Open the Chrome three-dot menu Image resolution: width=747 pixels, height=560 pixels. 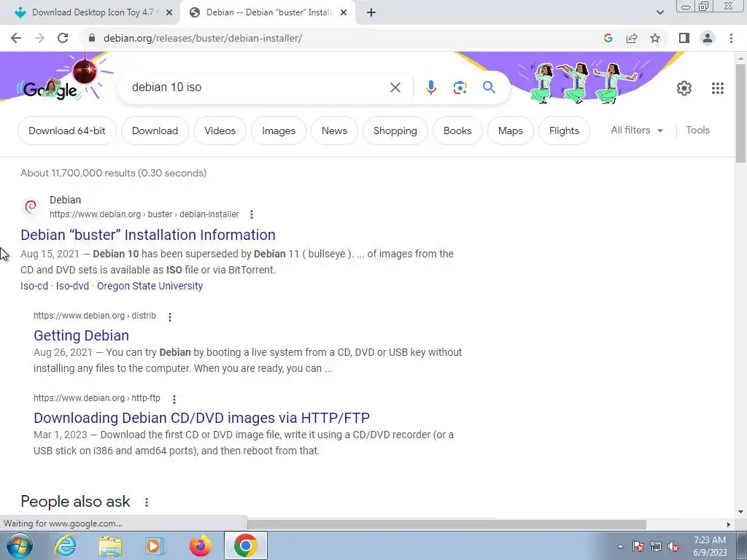point(731,38)
